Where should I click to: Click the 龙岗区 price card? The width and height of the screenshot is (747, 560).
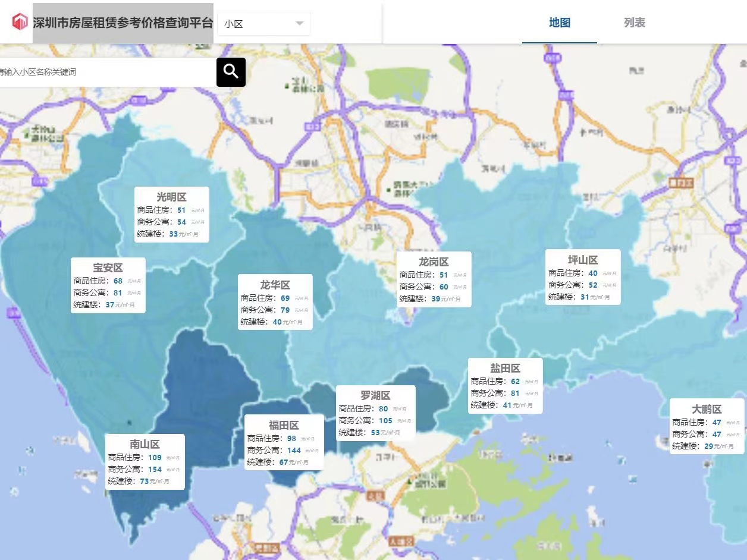coord(434,279)
